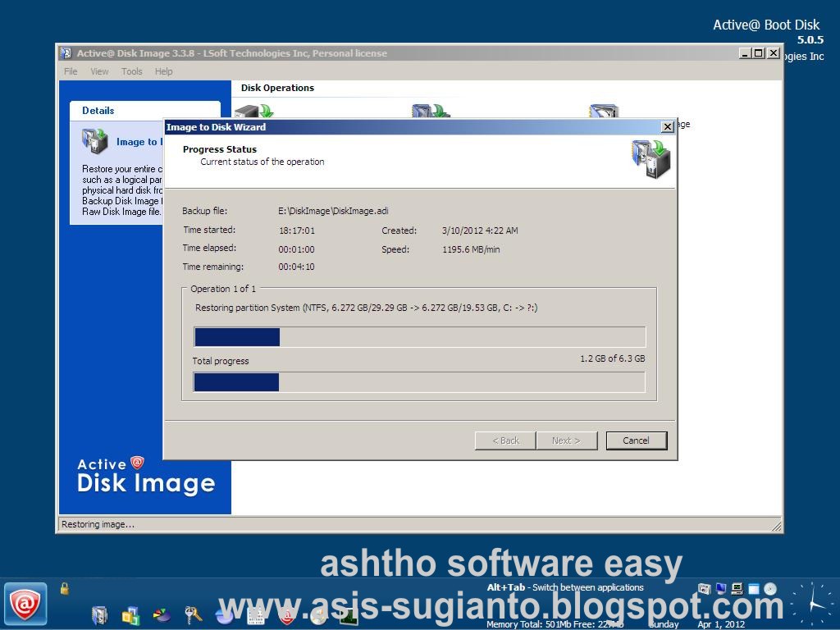
Task: Open the Active@ red shield start button
Action: pyautogui.click(x=25, y=605)
